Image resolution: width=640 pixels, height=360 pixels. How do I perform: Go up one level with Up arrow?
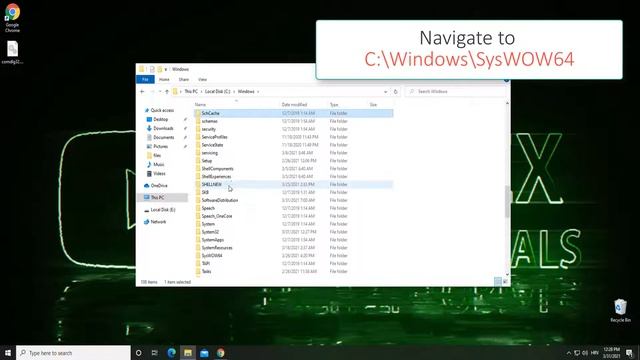167,91
